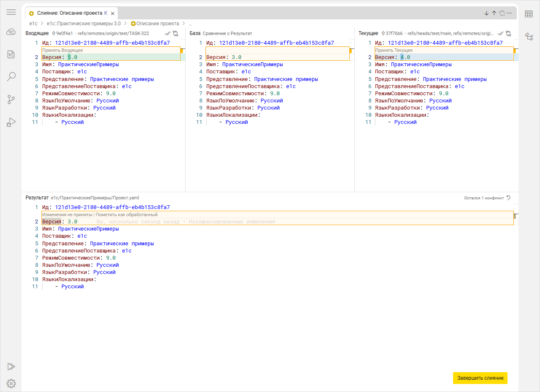540x392 pixels.
Task: Go to next conflict with down arrow
Action: [486, 13]
